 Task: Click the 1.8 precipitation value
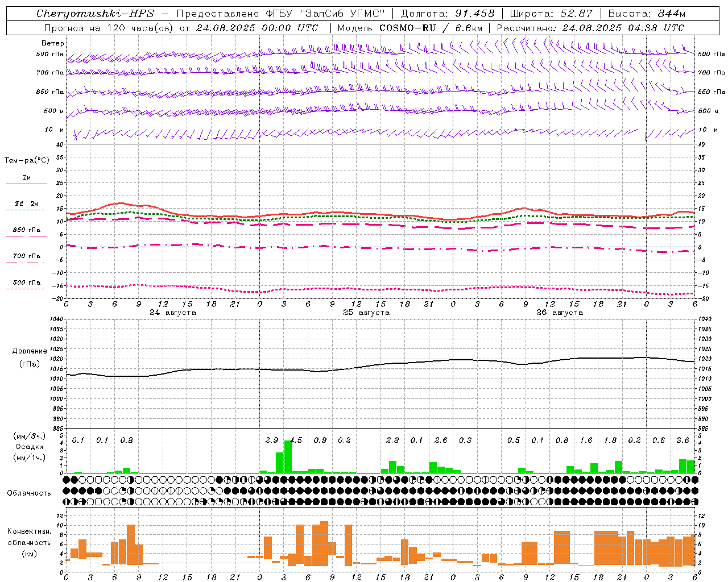pyautogui.click(x=610, y=440)
